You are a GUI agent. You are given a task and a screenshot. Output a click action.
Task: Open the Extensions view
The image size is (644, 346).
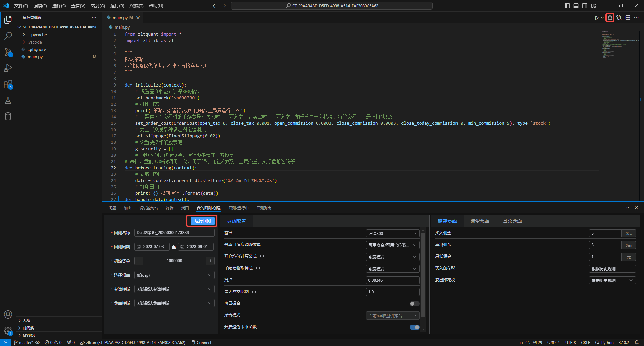pyautogui.click(x=8, y=84)
